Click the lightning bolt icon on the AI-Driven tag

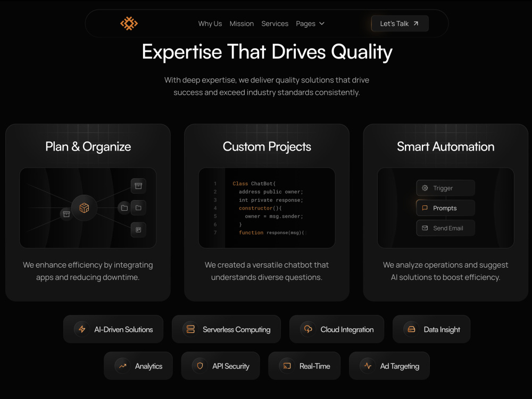tap(82, 329)
